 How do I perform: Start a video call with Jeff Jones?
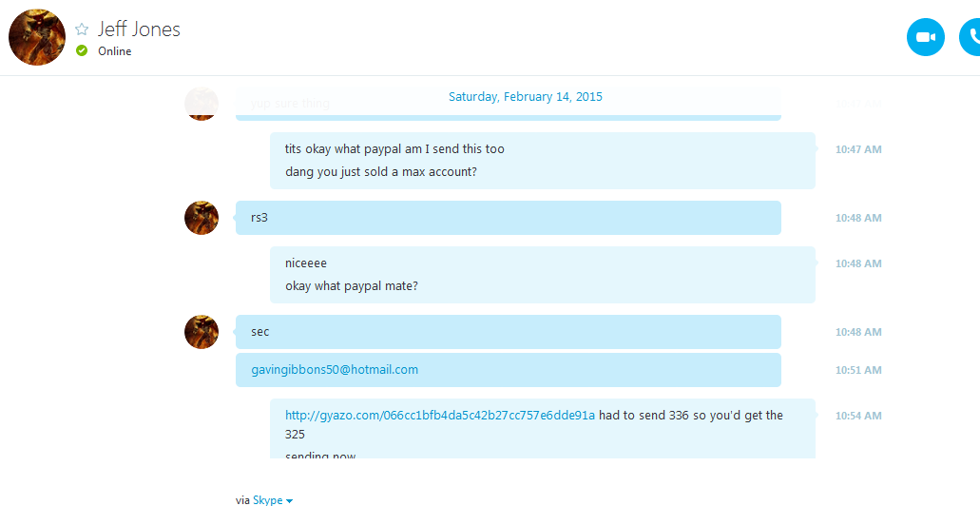point(925,37)
